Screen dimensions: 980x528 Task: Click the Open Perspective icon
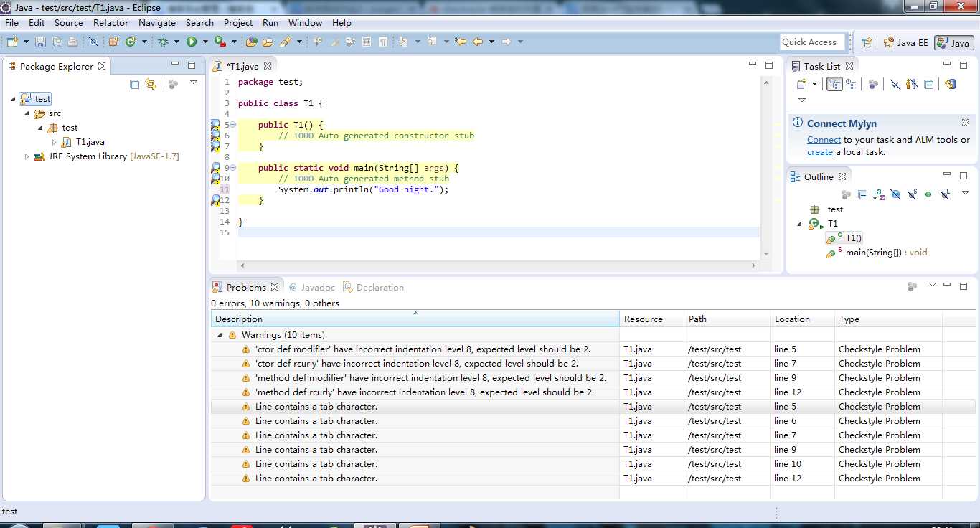point(866,42)
